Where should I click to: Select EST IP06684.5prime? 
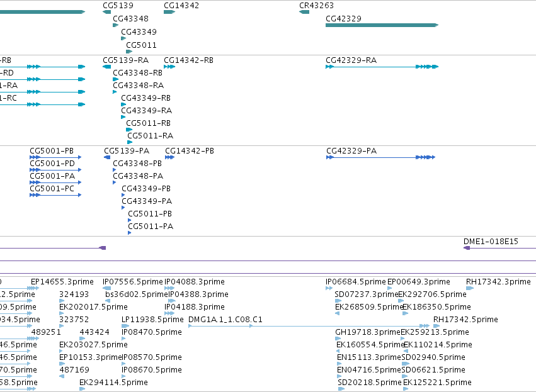click(355, 282)
